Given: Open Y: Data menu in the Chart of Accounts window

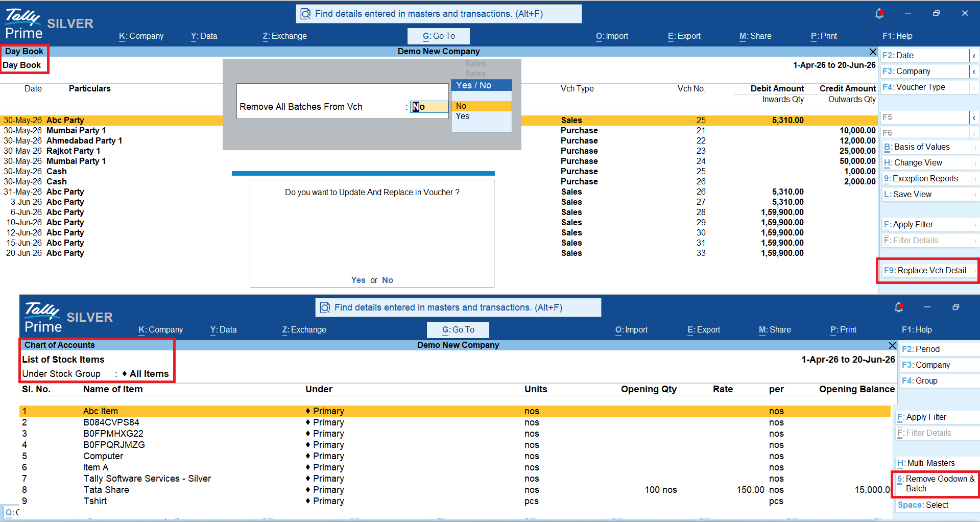Looking at the screenshot, I should tap(223, 330).
